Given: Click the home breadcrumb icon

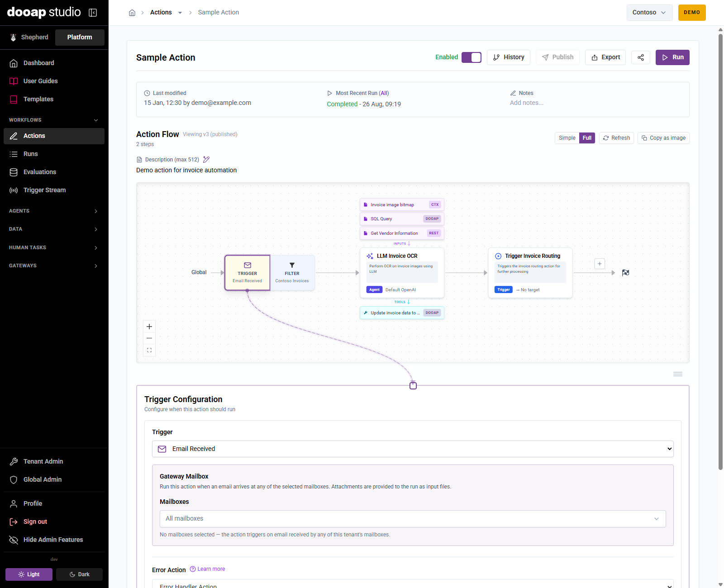Looking at the screenshot, I should [132, 13].
